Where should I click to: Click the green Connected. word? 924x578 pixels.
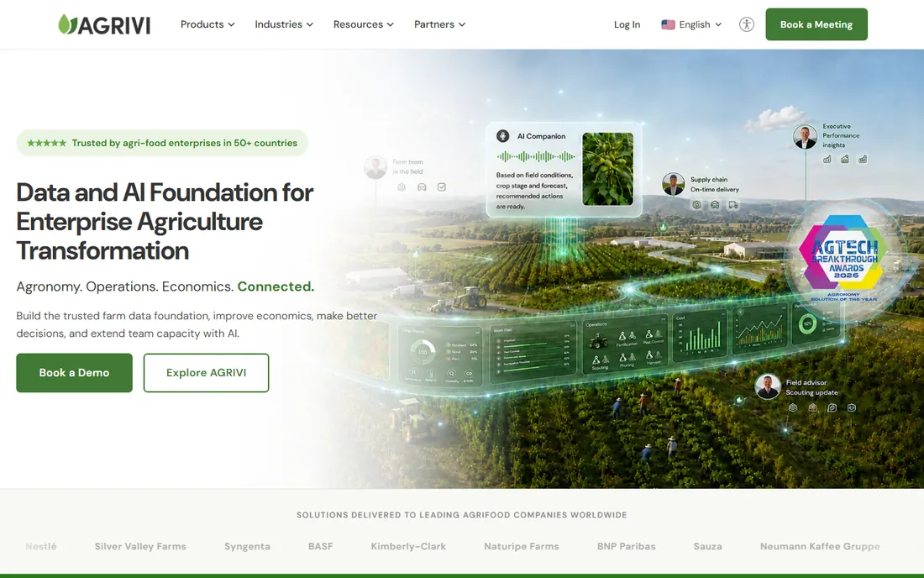tap(276, 286)
